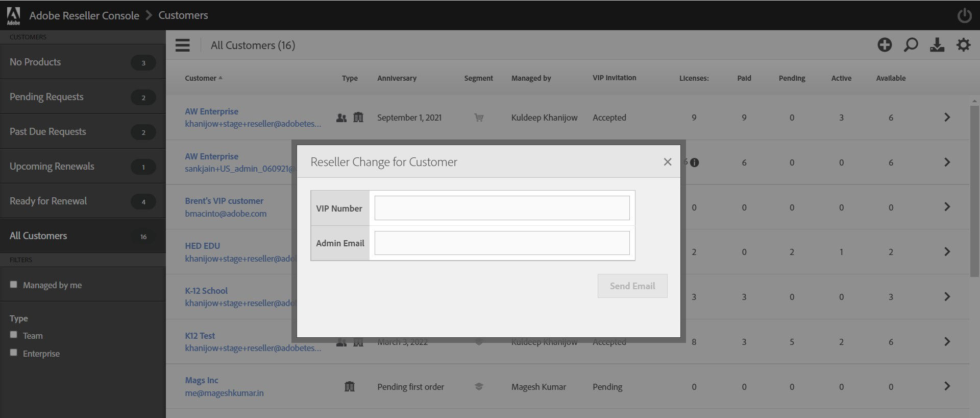Screen dimensions: 980x418
Task: Click the VIP Invitation column header
Action: tap(614, 78)
